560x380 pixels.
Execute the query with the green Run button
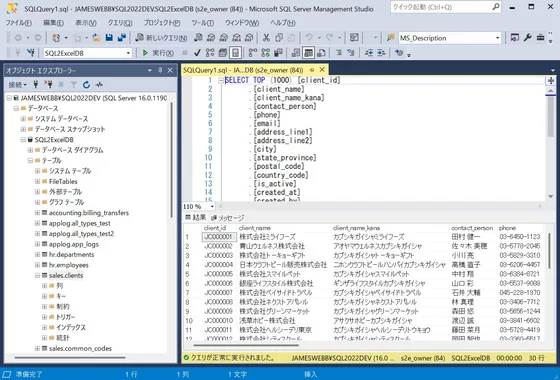(x=158, y=53)
